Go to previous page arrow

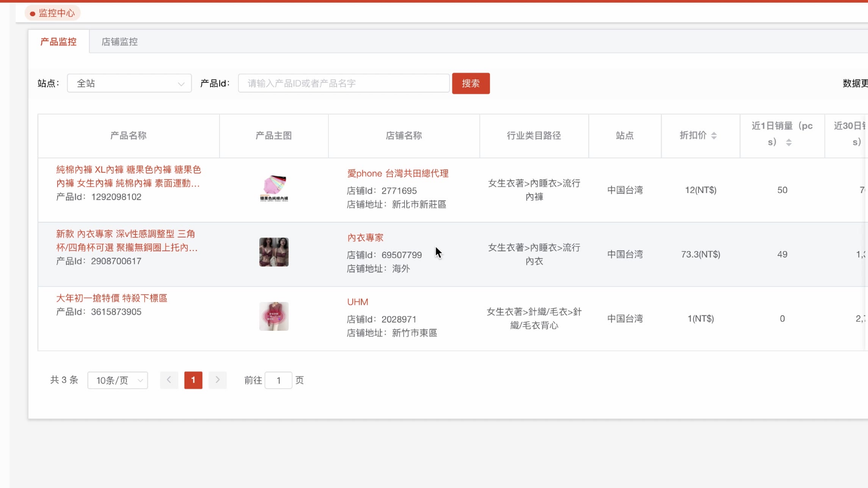[169, 380]
